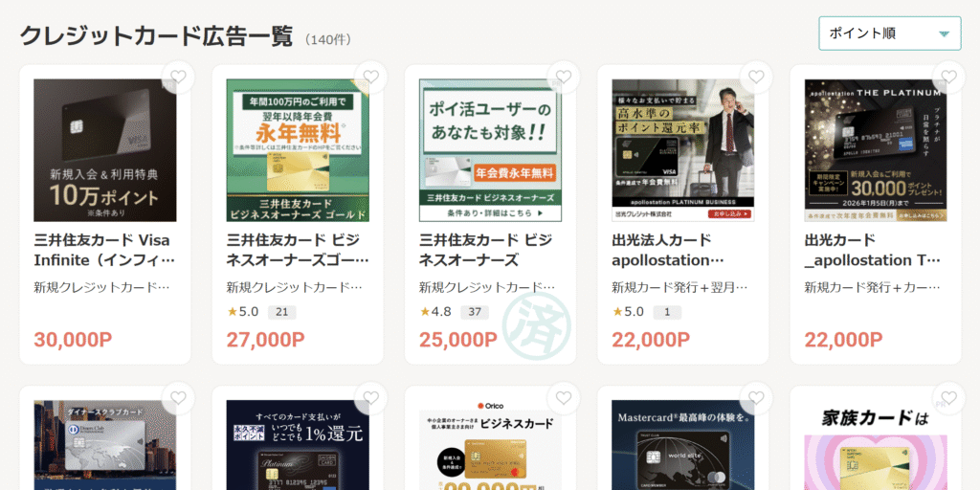980x490 pixels.
Task: Open the ポイント順 sort dropdown
Action: click(889, 33)
